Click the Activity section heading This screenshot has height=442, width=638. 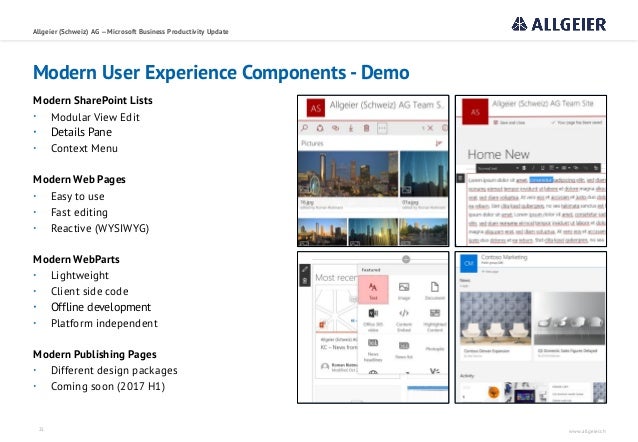pyautogui.click(x=467, y=376)
